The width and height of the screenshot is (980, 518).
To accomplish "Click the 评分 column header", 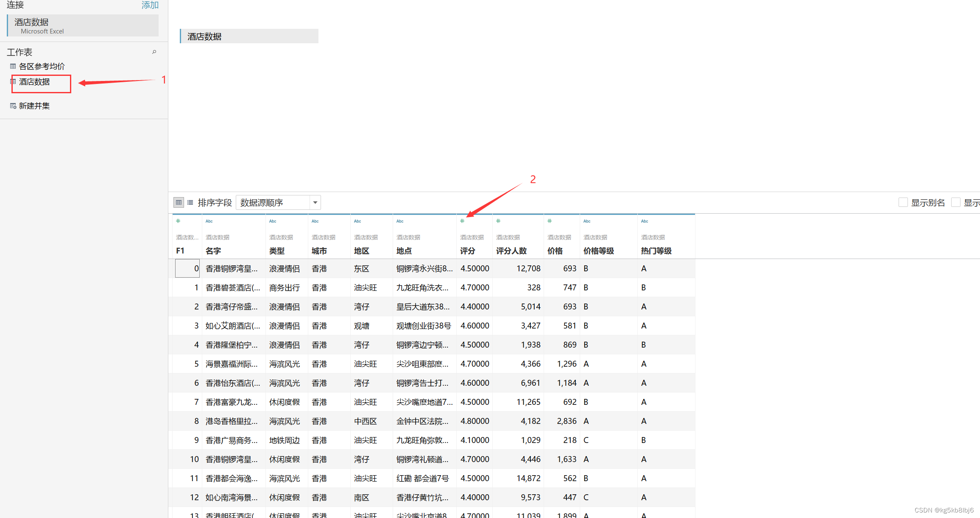I will pos(468,251).
